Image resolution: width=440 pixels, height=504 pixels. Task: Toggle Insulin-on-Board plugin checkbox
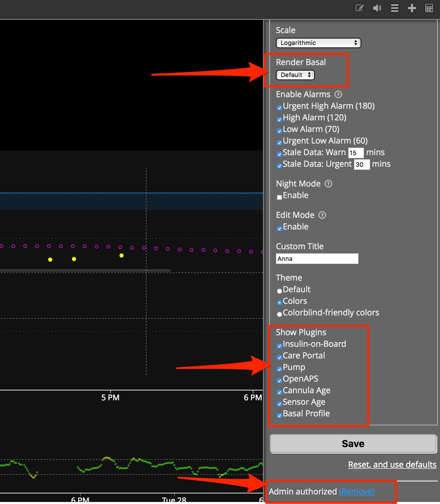[279, 346]
